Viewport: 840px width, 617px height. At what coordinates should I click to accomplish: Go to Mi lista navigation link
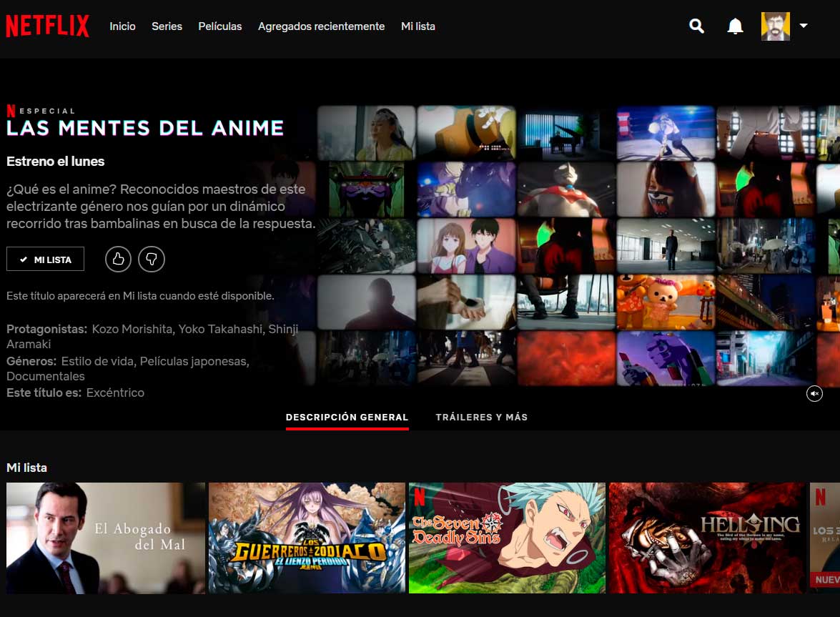pos(418,26)
